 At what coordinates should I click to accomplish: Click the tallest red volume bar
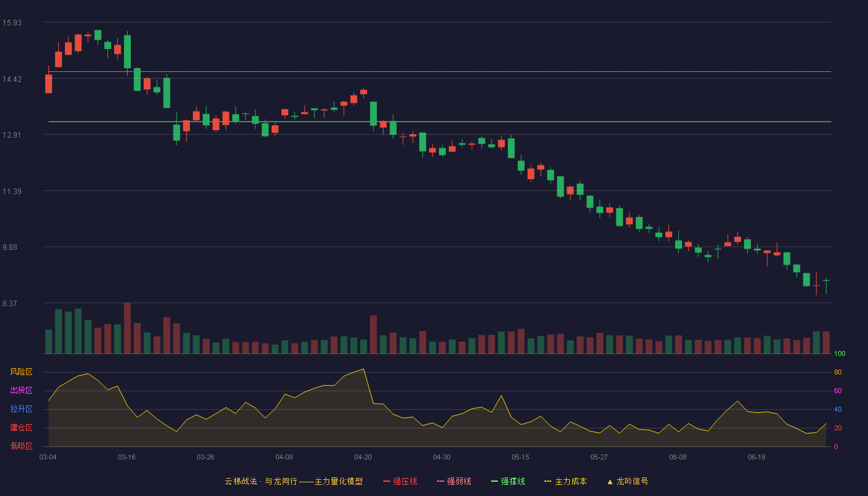click(x=127, y=328)
